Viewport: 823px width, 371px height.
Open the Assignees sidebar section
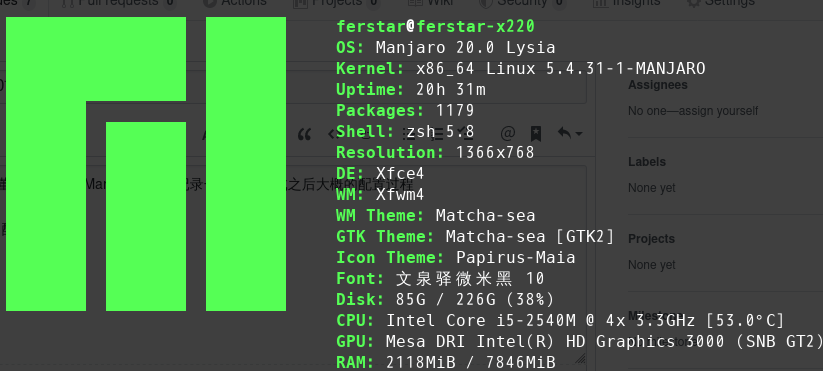pos(658,85)
